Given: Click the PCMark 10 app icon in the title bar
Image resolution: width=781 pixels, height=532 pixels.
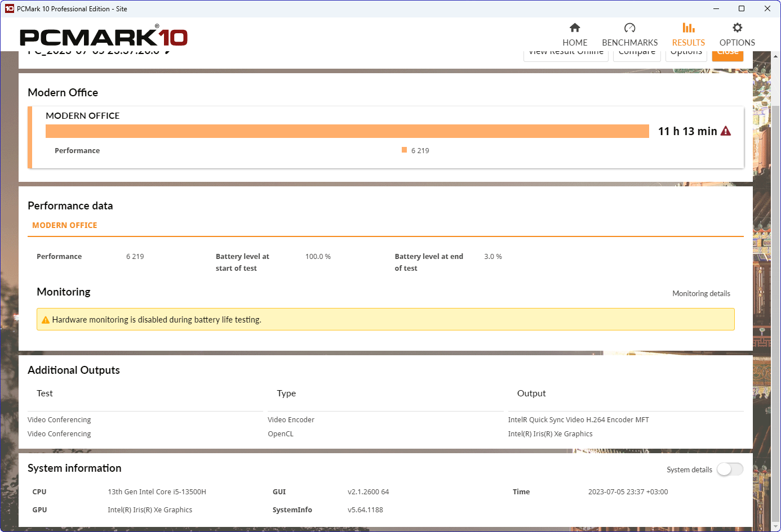Looking at the screenshot, I should (10, 8).
